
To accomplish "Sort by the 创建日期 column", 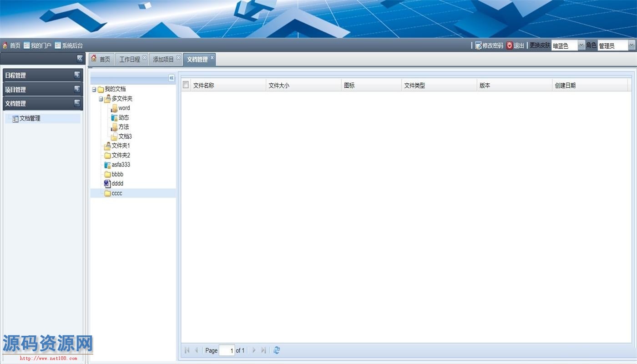I will coord(590,85).
